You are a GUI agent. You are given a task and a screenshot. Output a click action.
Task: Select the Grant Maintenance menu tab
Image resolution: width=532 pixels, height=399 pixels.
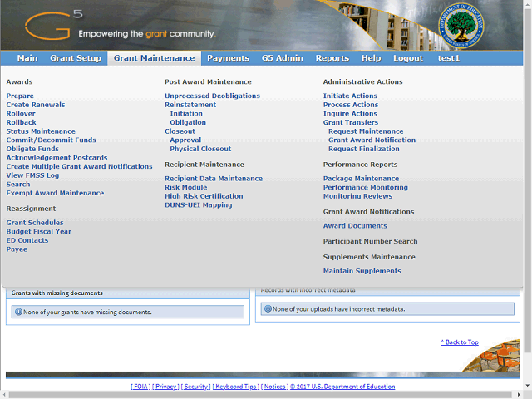click(155, 58)
